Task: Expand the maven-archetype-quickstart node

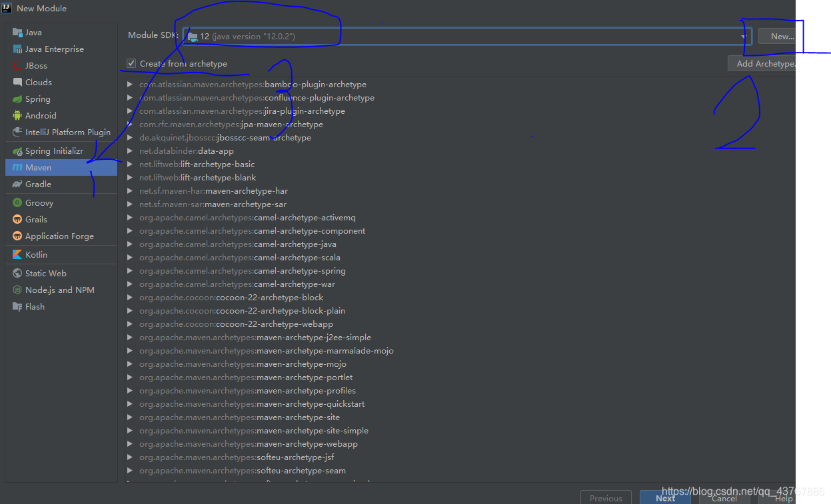Action: coord(130,404)
